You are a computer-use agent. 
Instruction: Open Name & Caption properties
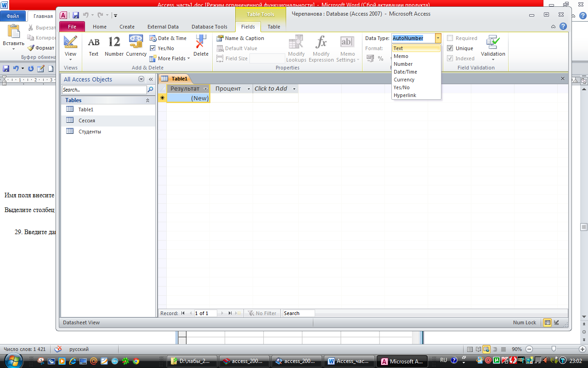coord(240,38)
